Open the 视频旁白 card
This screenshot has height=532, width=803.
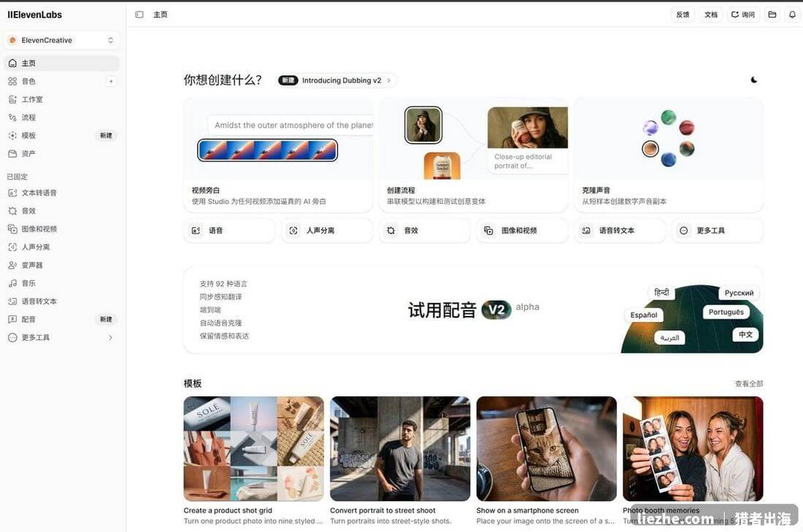tap(278, 155)
